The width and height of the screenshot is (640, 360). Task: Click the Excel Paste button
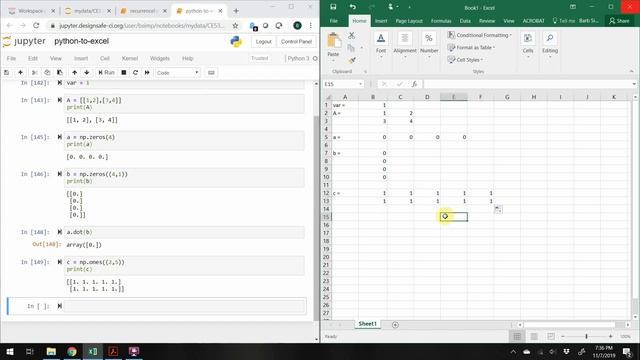[x=333, y=46]
